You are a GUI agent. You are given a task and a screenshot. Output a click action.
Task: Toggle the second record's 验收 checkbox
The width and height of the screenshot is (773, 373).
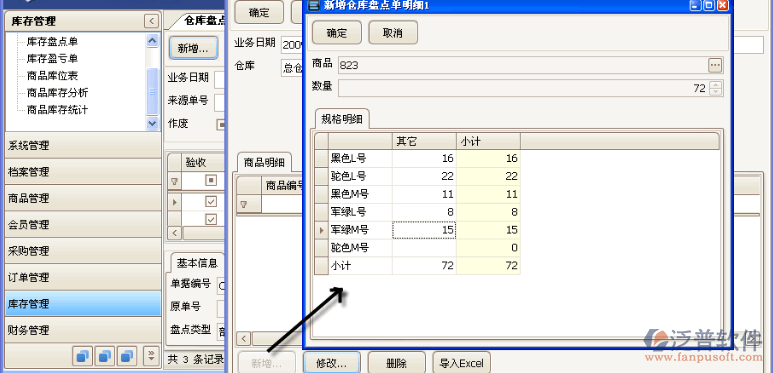[211, 219]
